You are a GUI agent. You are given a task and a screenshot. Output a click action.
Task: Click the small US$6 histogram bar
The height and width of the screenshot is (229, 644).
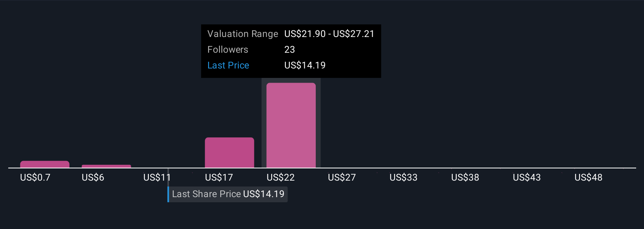(x=106, y=166)
